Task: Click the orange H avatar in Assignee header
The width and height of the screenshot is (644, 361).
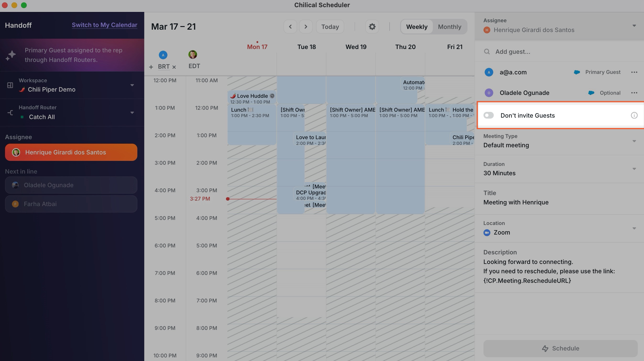Action: coord(487,30)
